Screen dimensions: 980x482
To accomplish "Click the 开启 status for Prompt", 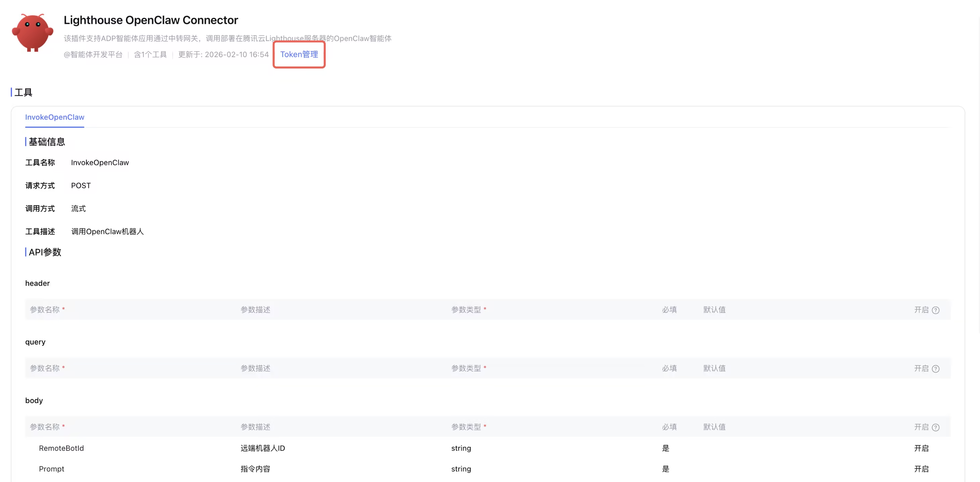I will point(921,469).
